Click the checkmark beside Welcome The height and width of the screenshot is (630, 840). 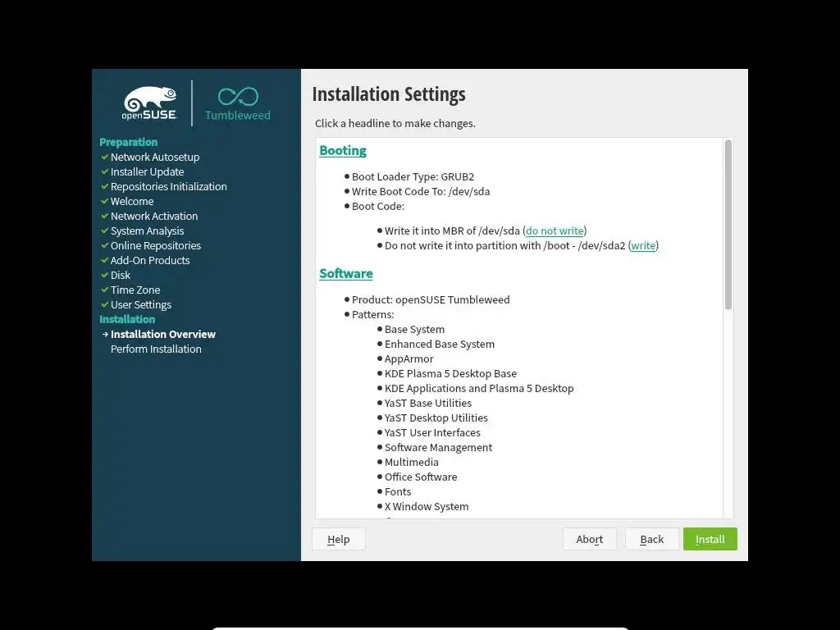(x=105, y=202)
